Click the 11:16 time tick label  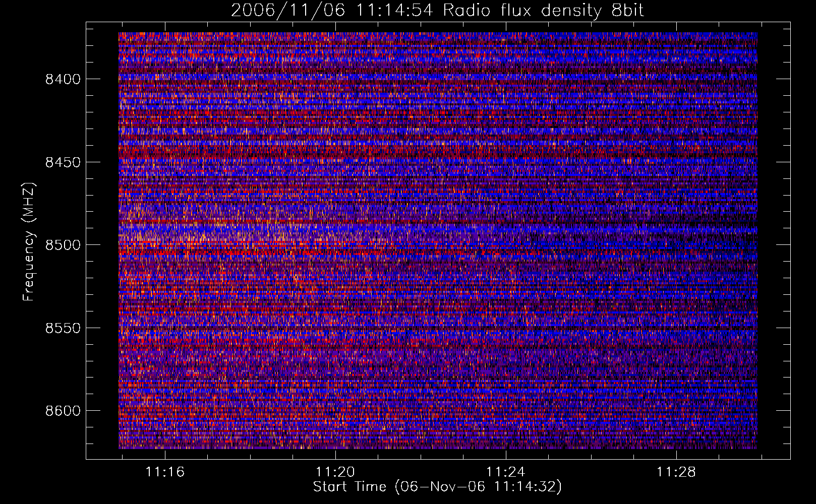pyautogui.click(x=165, y=472)
